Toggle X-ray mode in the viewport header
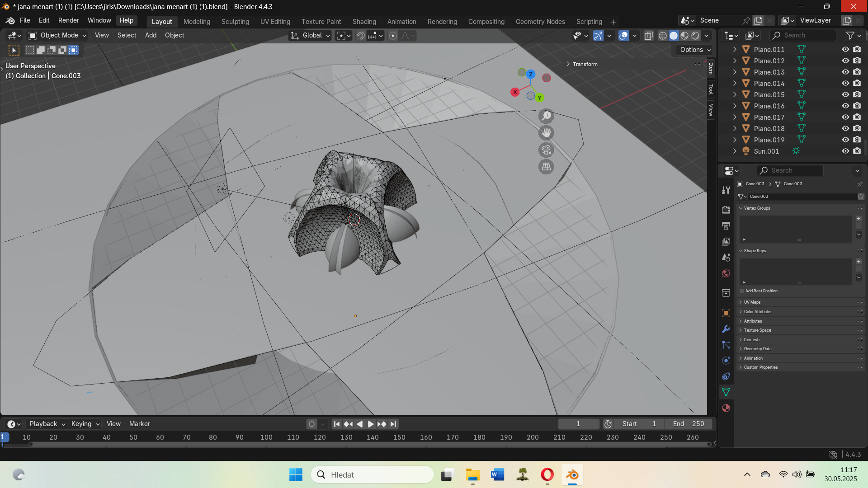Image resolution: width=868 pixels, height=488 pixels. (648, 36)
